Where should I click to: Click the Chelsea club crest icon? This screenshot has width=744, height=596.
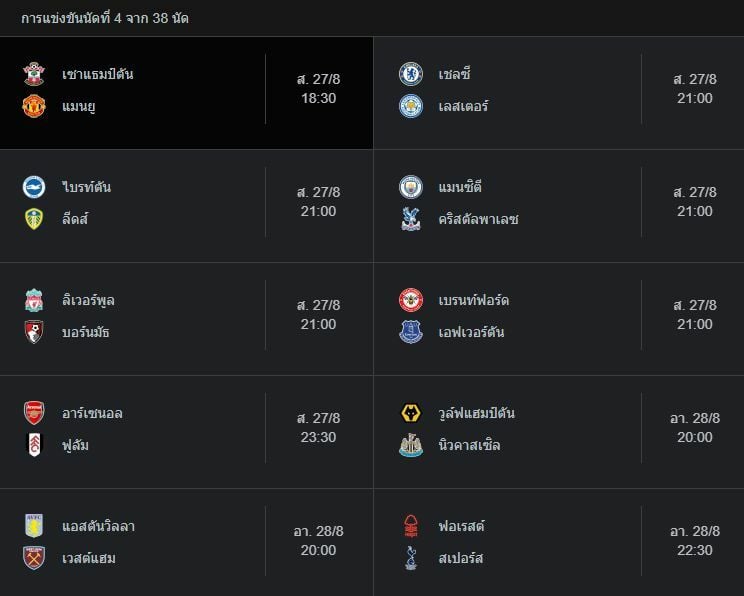click(x=411, y=74)
